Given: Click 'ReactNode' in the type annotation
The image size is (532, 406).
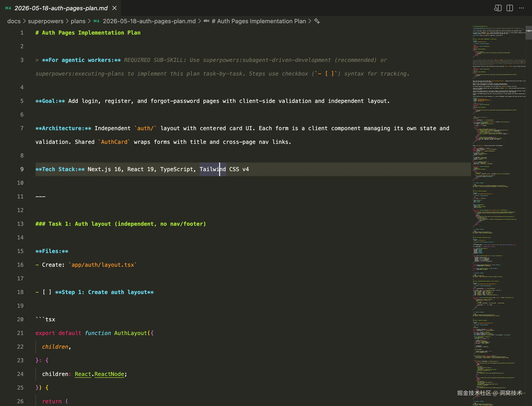Looking at the screenshot, I should (x=109, y=374).
